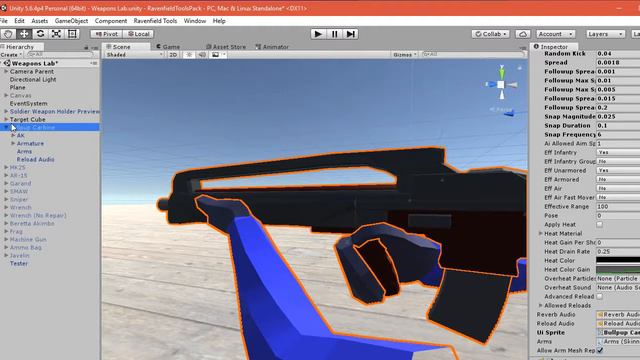Open the Collab dropdown
Viewport: 640px width, 360px height.
pyautogui.click(x=490, y=34)
